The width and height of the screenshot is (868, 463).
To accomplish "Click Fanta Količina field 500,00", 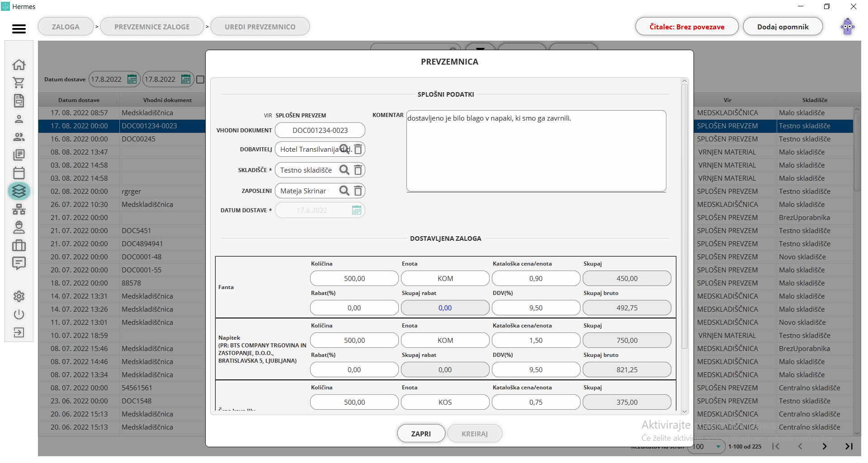I will (354, 278).
